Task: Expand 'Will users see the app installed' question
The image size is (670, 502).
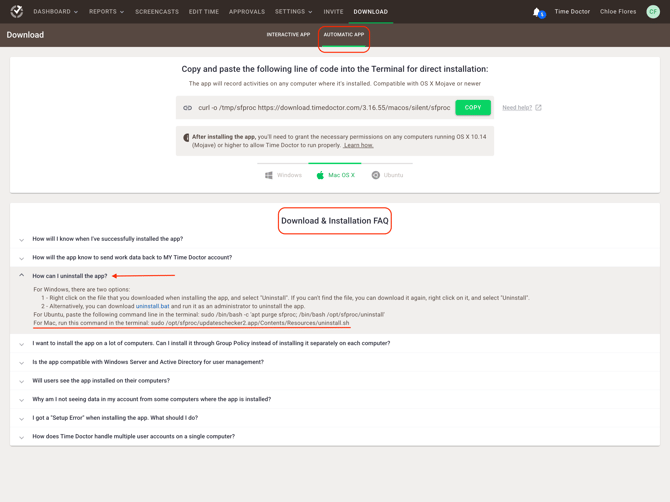Action: [x=335, y=381]
